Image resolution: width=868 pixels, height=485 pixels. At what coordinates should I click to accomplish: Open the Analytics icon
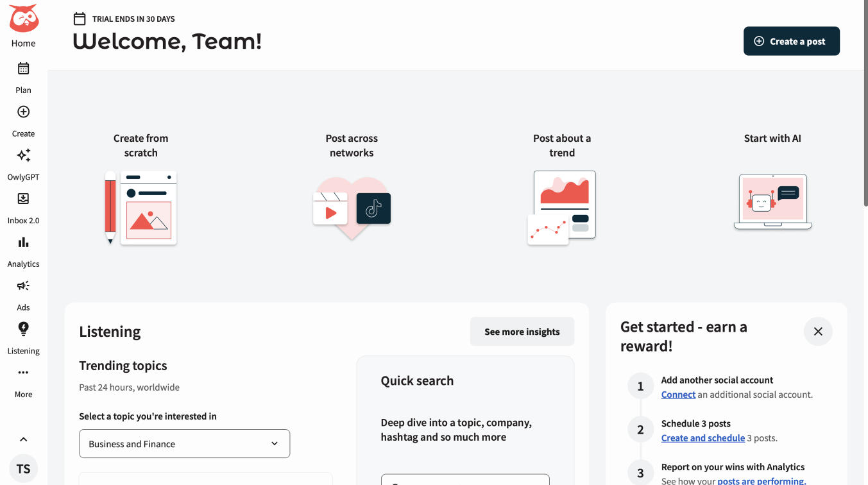point(23,242)
